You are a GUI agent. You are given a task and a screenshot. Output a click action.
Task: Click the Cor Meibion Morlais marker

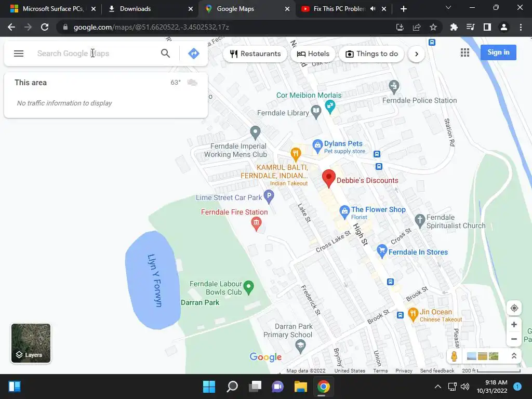tap(330, 107)
